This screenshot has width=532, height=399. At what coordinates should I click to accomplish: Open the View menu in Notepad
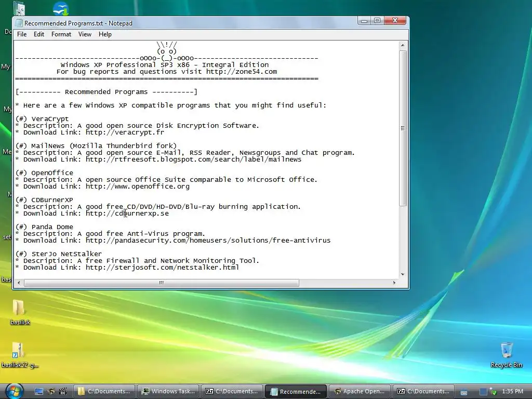(x=85, y=34)
